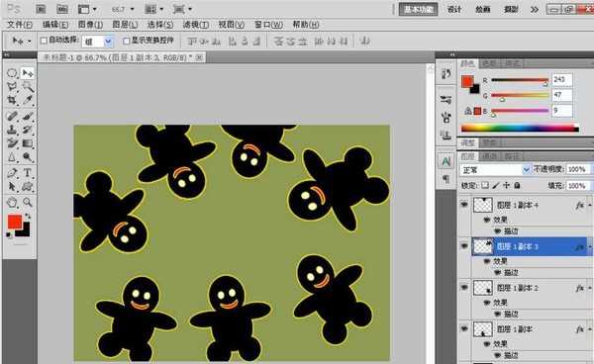The width and height of the screenshot is (594, 364).
Task: Select the Zoom tool in toolbox
Action: (x=28, y=202)
